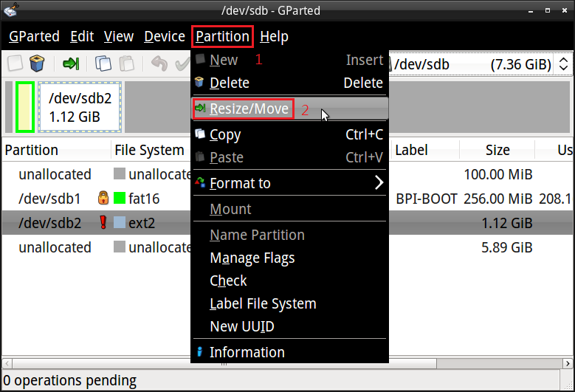Click the Copy partition toolbar icon
Viewport: 575px width, 392px height.
coord(103,63)
